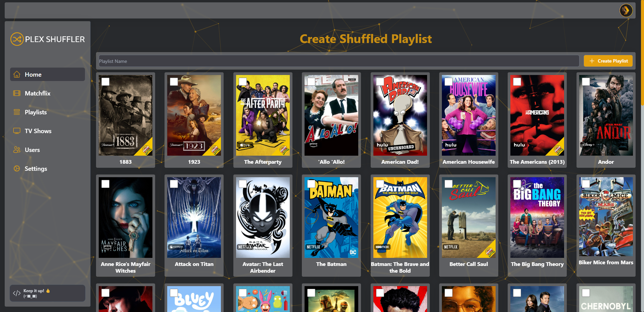This screenshot has height=312, width=644.
Task: Click the 'Allo 'Allo! poster image
Action: click(331, 115)
